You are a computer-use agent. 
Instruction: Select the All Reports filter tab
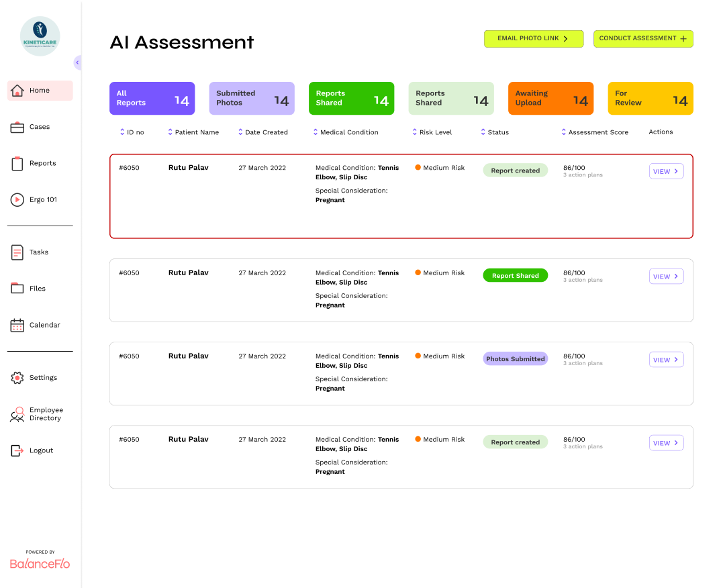(x=152, y=99)
